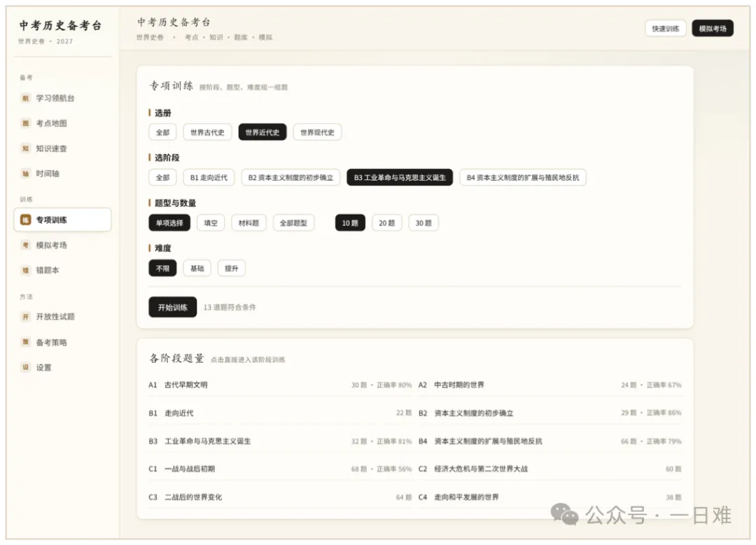Viewport: 756px width, 545px height.
Task: Open B1 走向近代 row in 各阶段题量
Action: click(x=280, y=413)
